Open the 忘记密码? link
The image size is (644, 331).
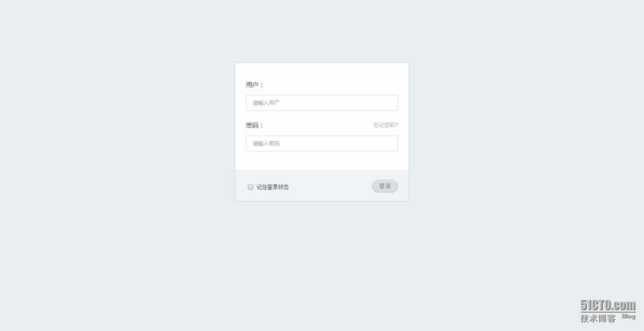[385, 125]
